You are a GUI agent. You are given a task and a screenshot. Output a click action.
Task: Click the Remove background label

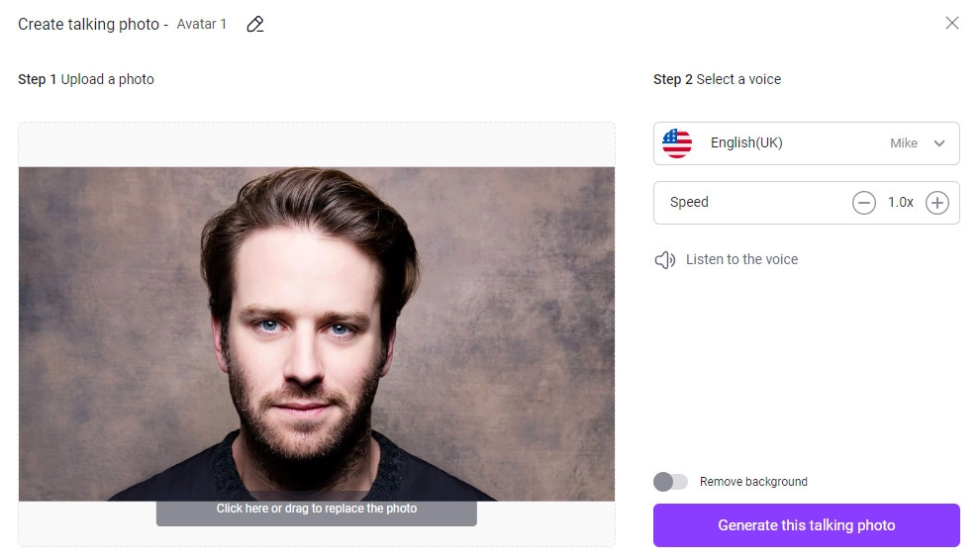(753, 482)
